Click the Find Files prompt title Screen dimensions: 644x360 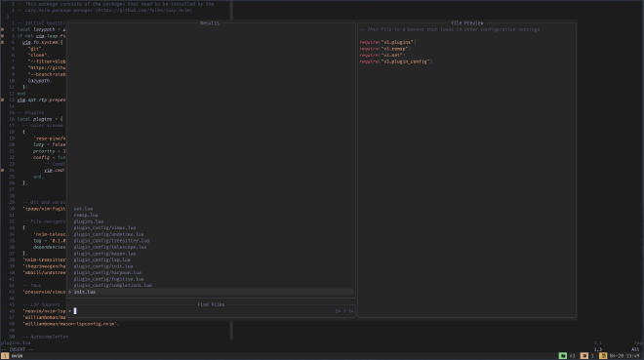[211, 304]
